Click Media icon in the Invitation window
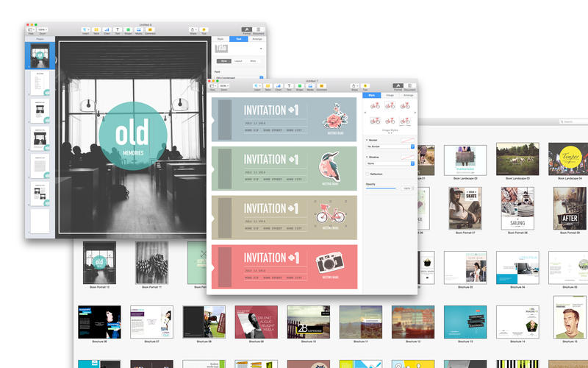 (310, 86)
